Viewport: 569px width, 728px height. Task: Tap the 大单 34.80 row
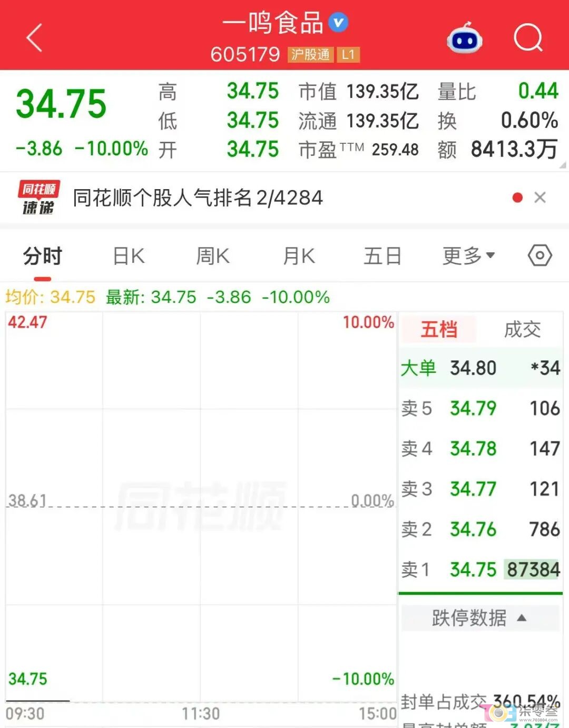pyautogui.click(x=480, y=368)
